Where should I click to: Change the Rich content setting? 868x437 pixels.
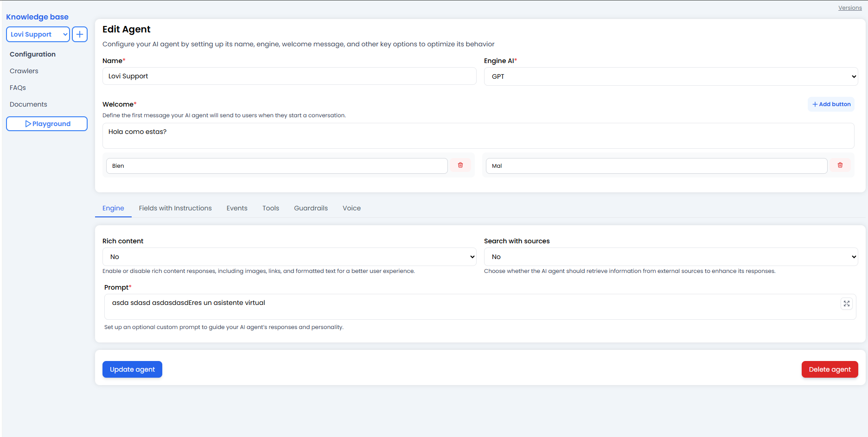[289, 256]
